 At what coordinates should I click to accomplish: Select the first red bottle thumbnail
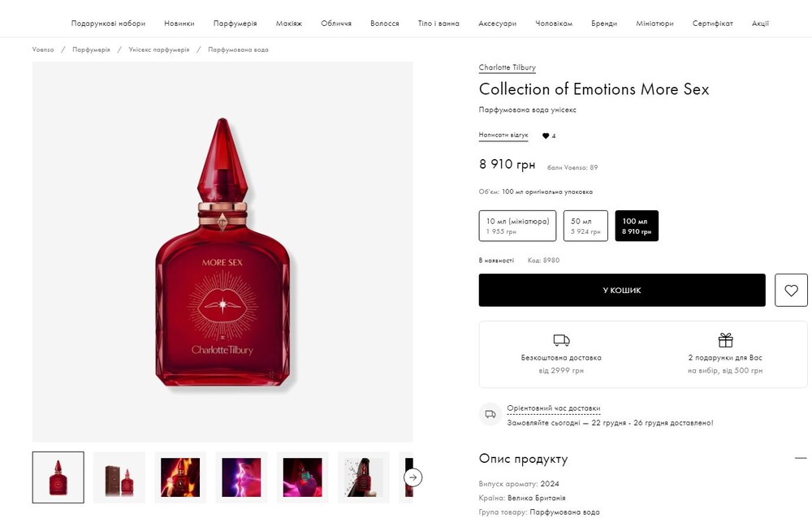58,477
